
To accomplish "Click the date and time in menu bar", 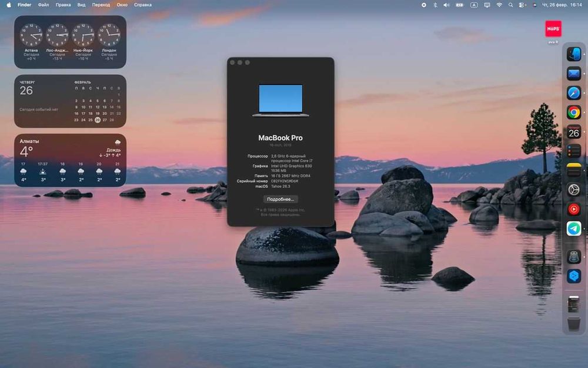I will pyautogui.click(x=562, y=5).
